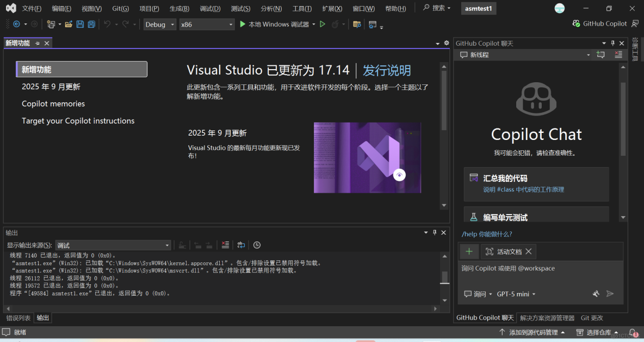Open the 工具(T) menu
Viewport: 644px width, 342px height.
302,8
